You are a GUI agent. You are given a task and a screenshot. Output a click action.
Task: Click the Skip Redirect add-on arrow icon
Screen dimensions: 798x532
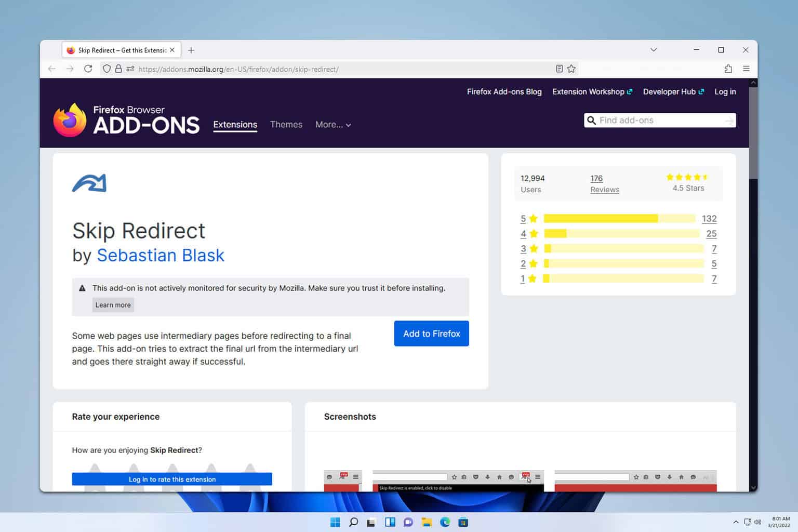coord(89,183)
